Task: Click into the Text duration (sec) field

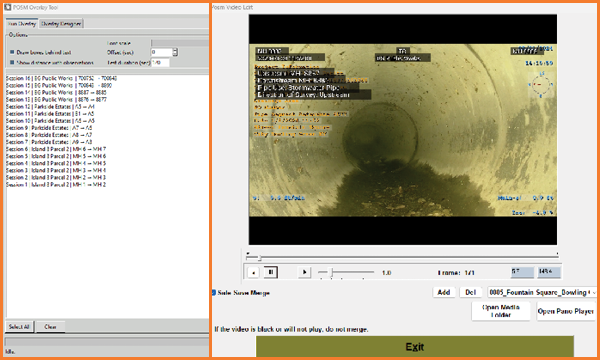Action: point(160,62)
